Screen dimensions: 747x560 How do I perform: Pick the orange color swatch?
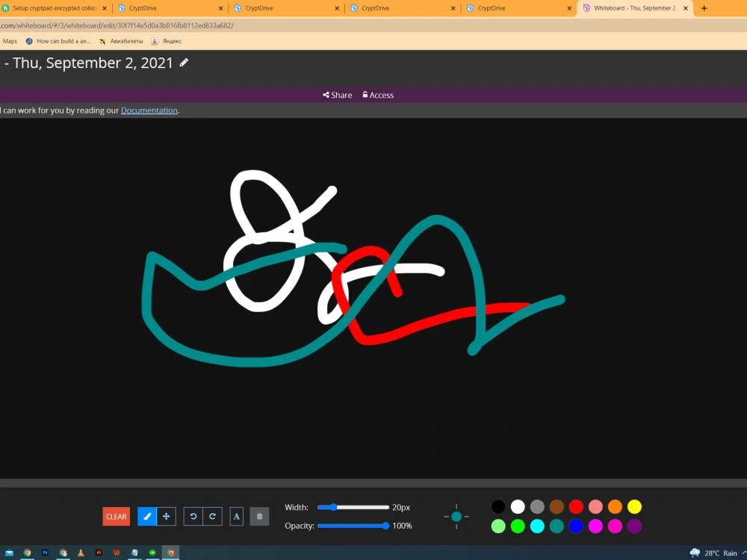click(x=615, y=507)
